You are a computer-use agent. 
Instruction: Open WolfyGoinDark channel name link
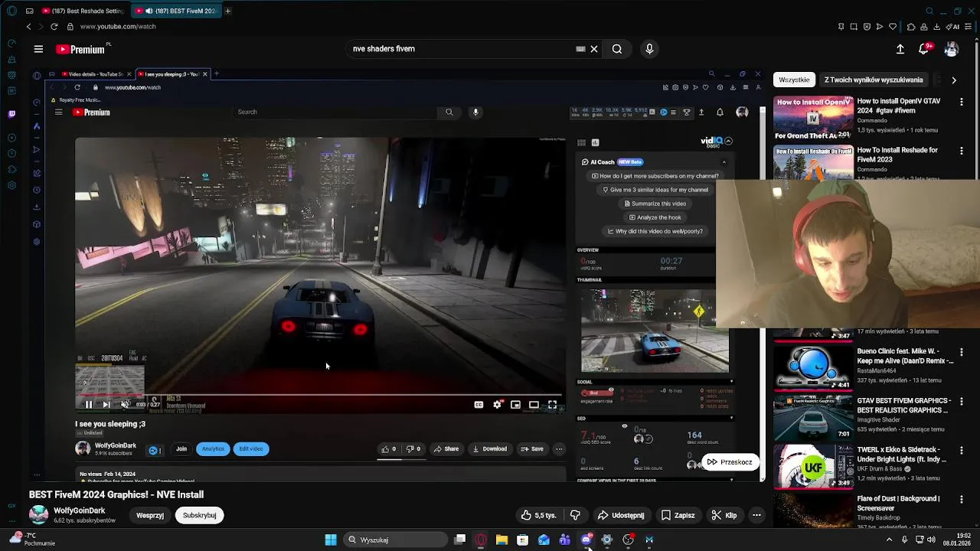80,510
